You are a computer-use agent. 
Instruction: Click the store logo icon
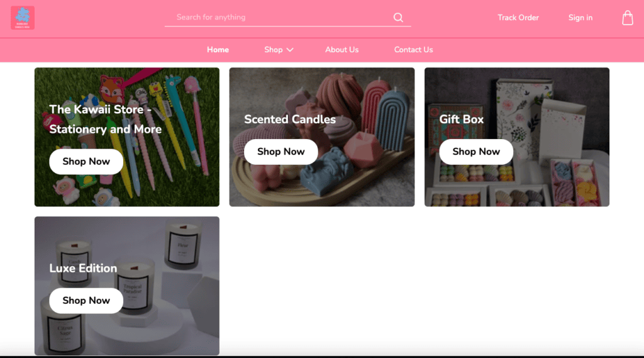tap(23, 18)
